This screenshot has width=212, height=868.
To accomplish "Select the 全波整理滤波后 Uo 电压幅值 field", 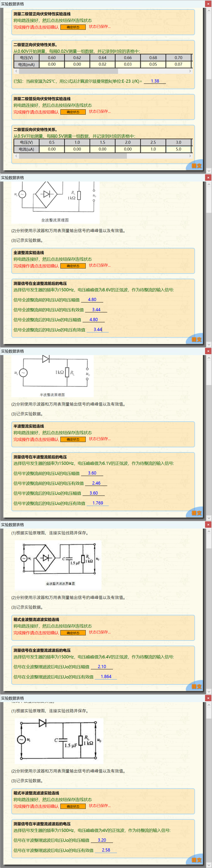I will coord(102,666).
